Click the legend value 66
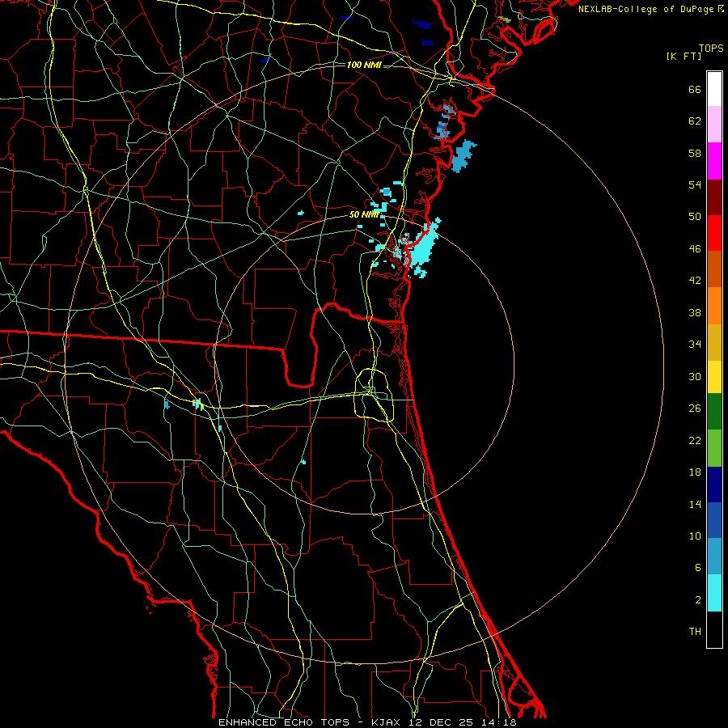The image size is (728, 728). tap(695, 90)
